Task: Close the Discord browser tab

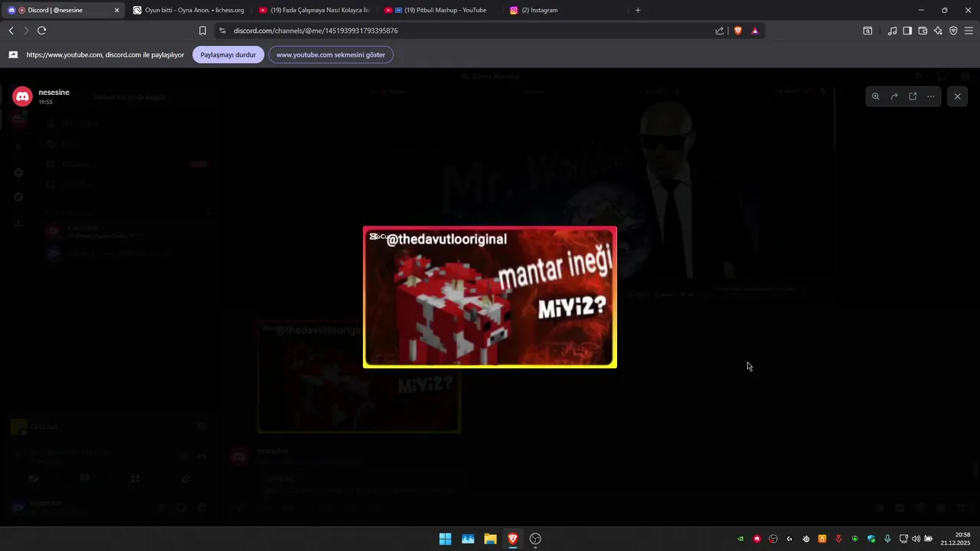Action: pos(117,10)
